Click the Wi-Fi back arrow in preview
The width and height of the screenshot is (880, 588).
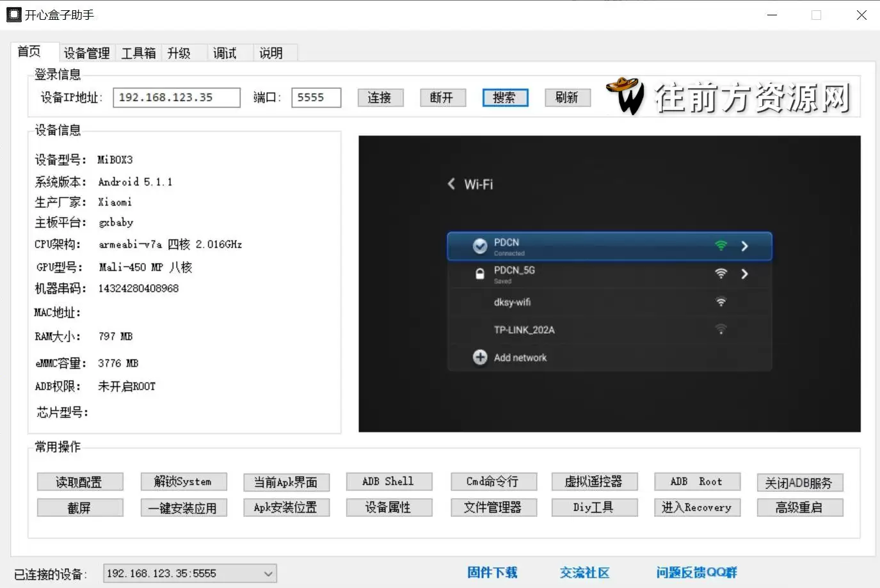pyautogui.click(x=451, y=184)
